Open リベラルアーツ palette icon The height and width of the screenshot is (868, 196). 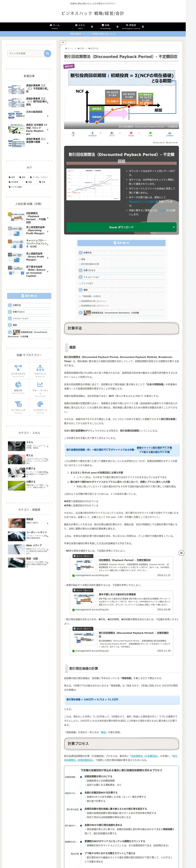point(40,404)
